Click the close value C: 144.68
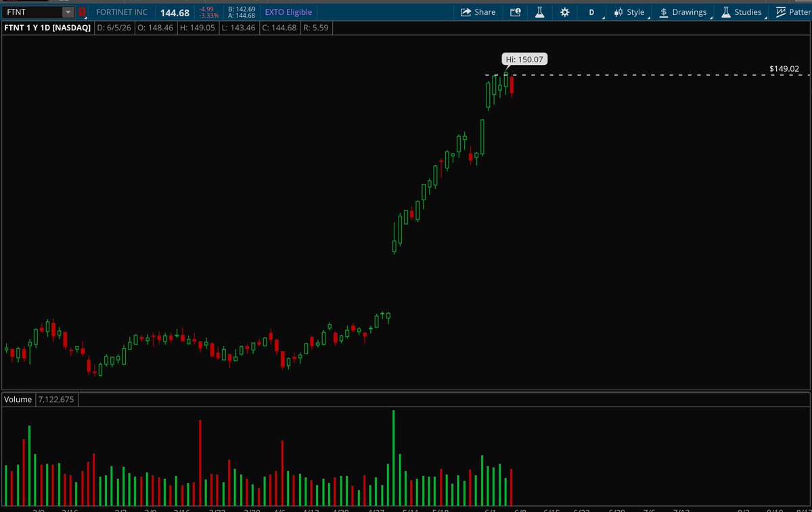 [278, 28]
